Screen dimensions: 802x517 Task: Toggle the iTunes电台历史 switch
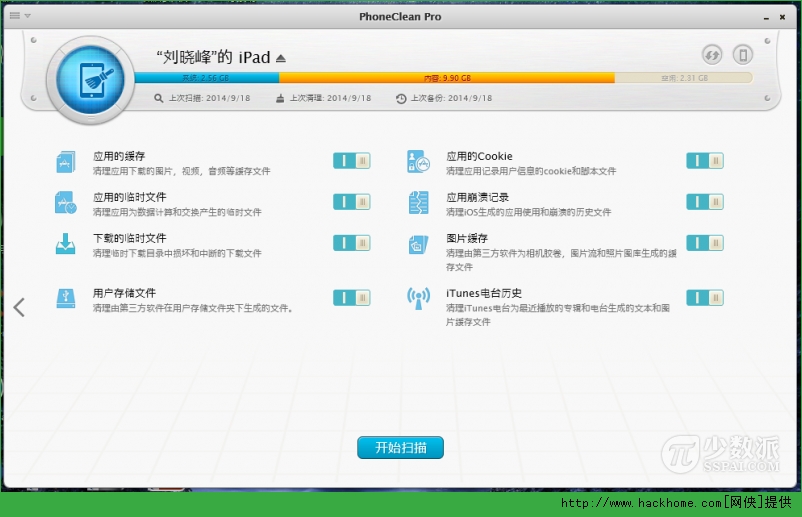tap(704, 298)
